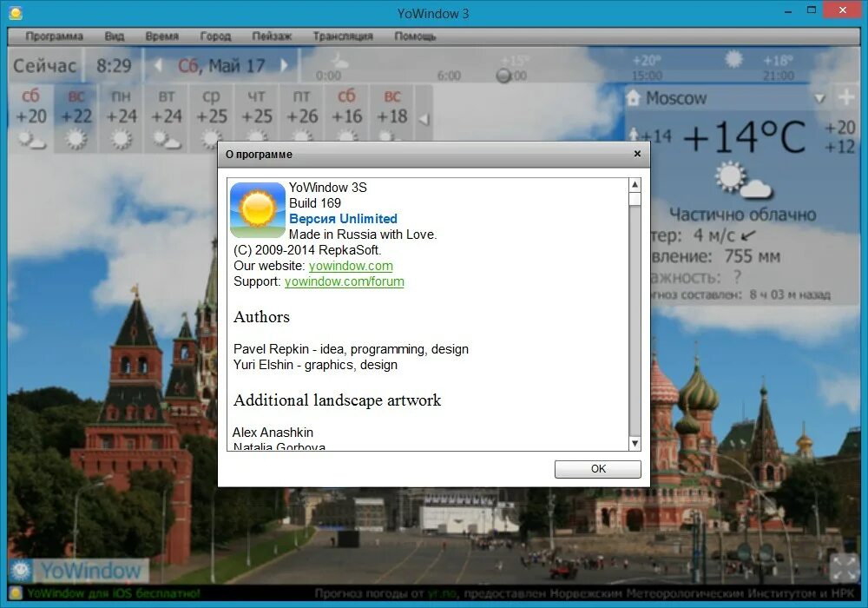Click the partly cloudy weather icon
Screen dimensions: 868x608
(x=742, y=181)
